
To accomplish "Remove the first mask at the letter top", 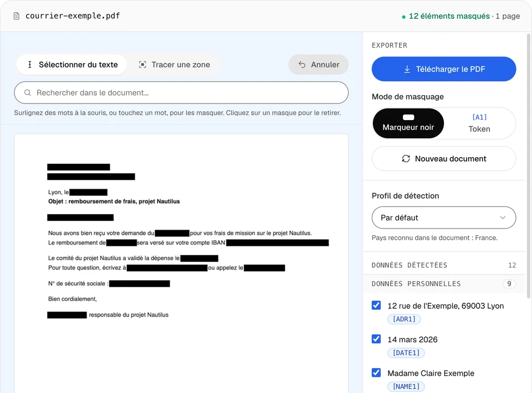I will click(79, 167).
